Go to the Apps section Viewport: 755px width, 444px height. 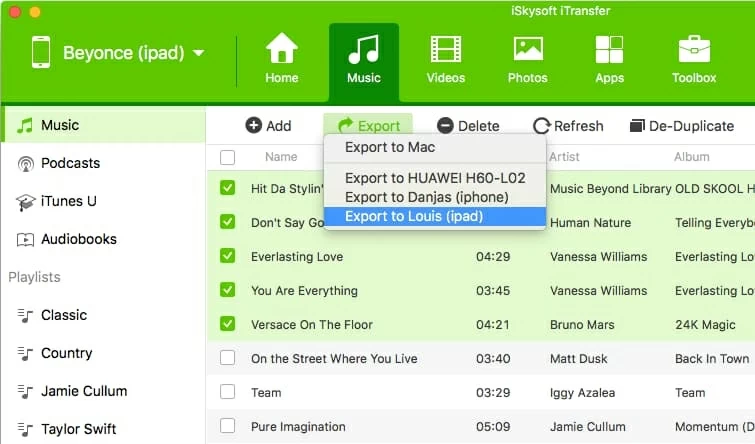coord(609,49)
